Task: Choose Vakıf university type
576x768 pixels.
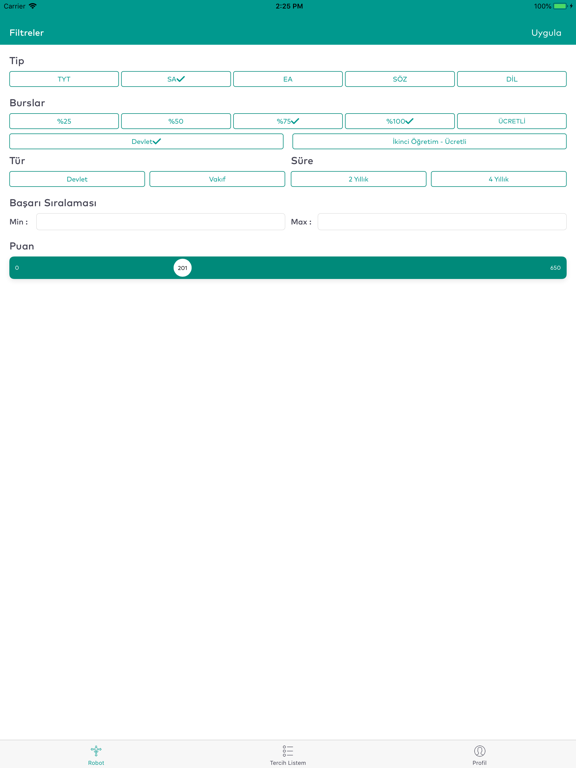Action: coord(217,179)
